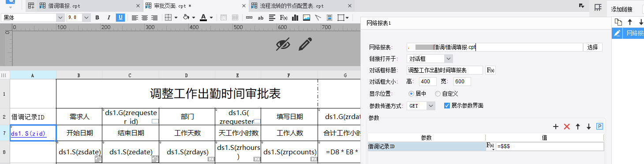The height and width of the screenshot is (164, 644).
Task: Close 流程流转的节点配置表.cpt tab
Action: coord(349,6)
